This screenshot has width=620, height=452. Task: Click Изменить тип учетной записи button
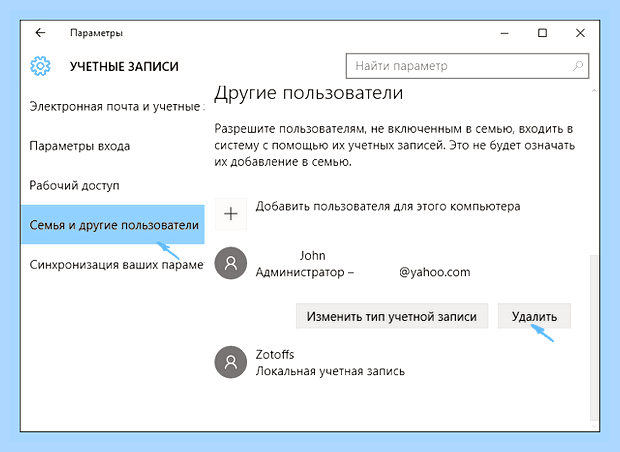pyautogui.click(x=392, y=316)
